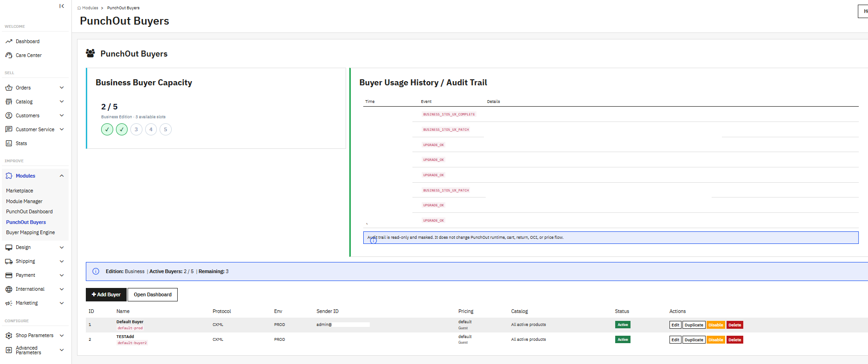Click the default-buyer2 code label
Image resolution: width=868 pixels, height=364 pixels.
coord(132,343)
